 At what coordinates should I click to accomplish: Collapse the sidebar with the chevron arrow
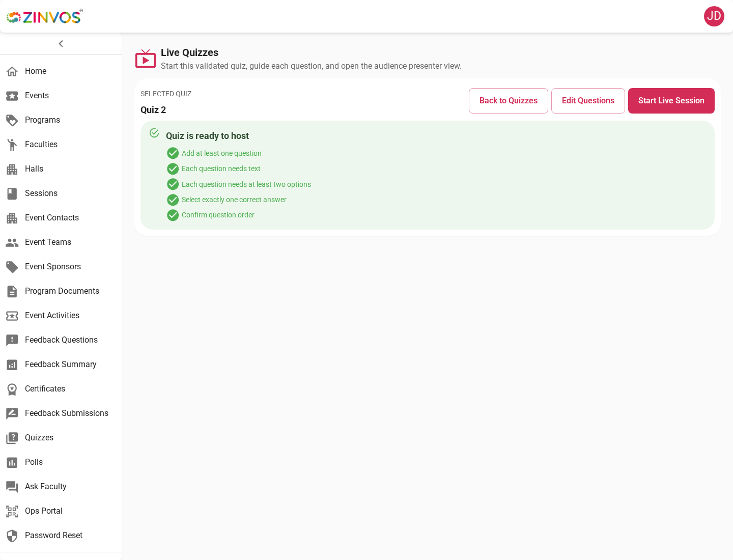click(x=61, y=44)
